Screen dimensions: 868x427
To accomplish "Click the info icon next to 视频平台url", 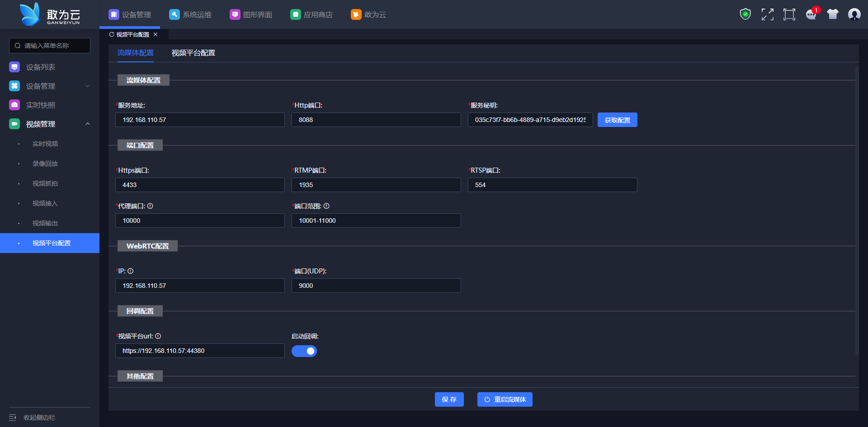I will [x=158, y=336].
